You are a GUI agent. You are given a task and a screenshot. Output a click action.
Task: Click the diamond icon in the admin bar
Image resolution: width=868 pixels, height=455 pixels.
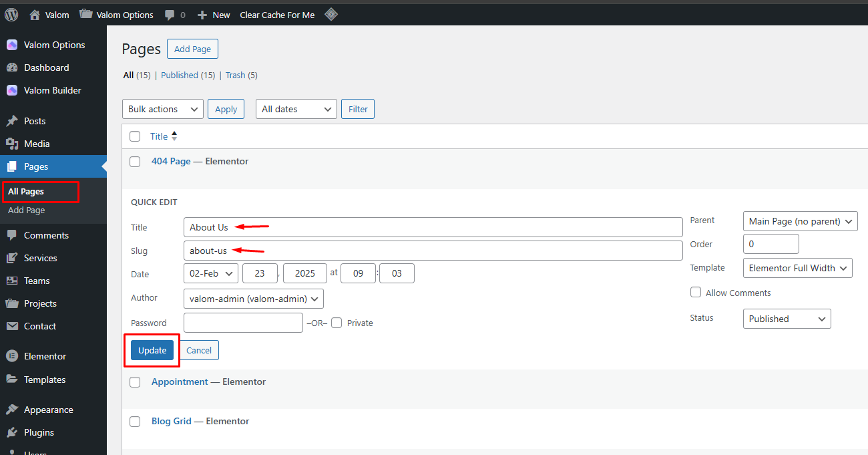coord(331,14)
